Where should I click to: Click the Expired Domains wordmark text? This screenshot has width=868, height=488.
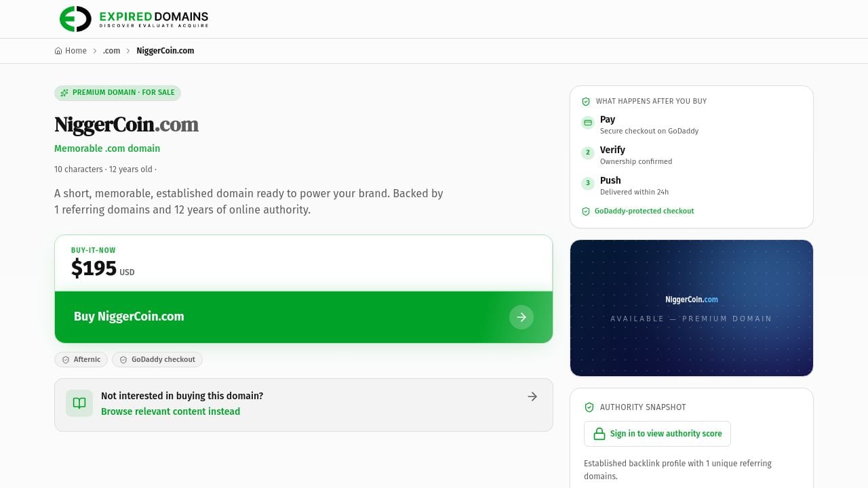(x=154, y=19)
